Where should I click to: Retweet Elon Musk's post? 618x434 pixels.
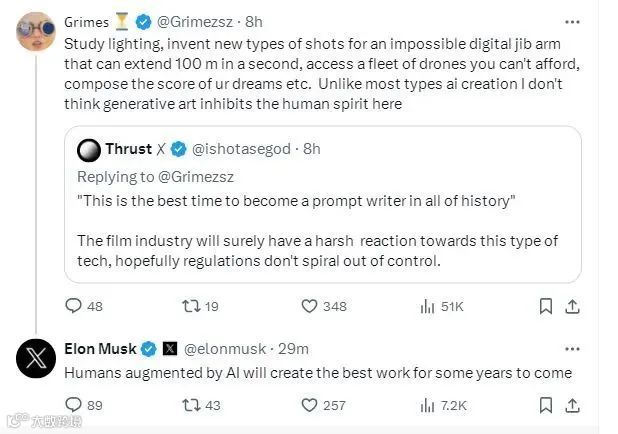click(x=188, y=404)
